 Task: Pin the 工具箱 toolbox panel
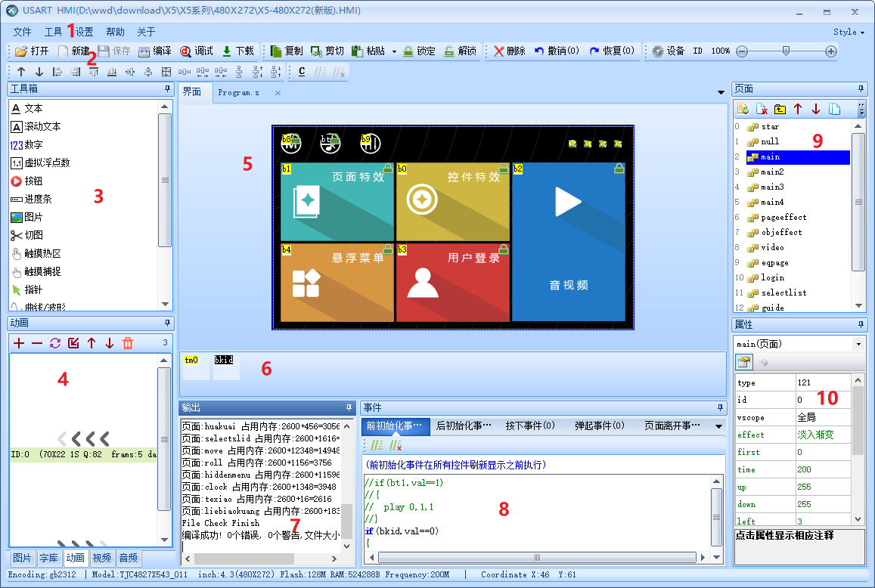[x=167, y=89]
